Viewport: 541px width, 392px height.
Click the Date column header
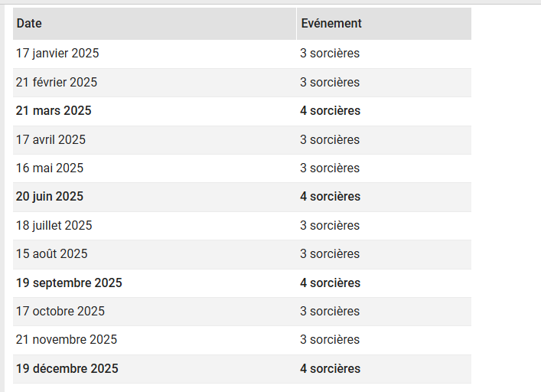tap(29, 24)
